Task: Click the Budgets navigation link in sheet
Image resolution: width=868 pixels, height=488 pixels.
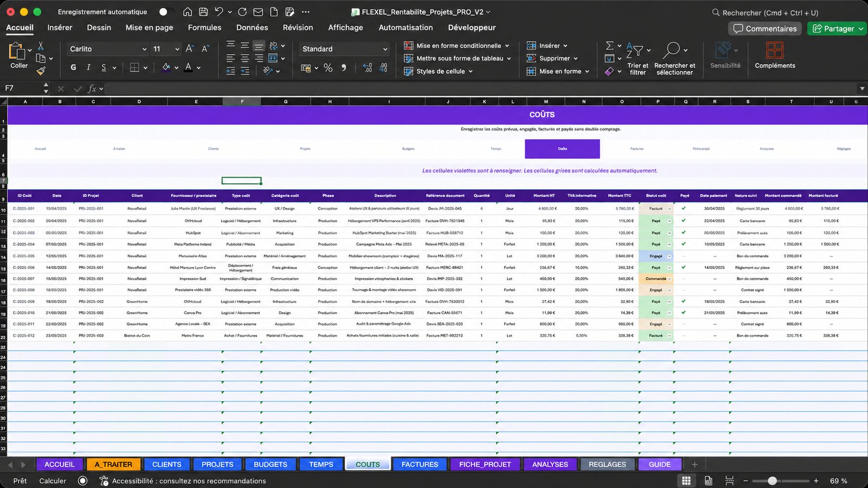Action: click(408, 149)
